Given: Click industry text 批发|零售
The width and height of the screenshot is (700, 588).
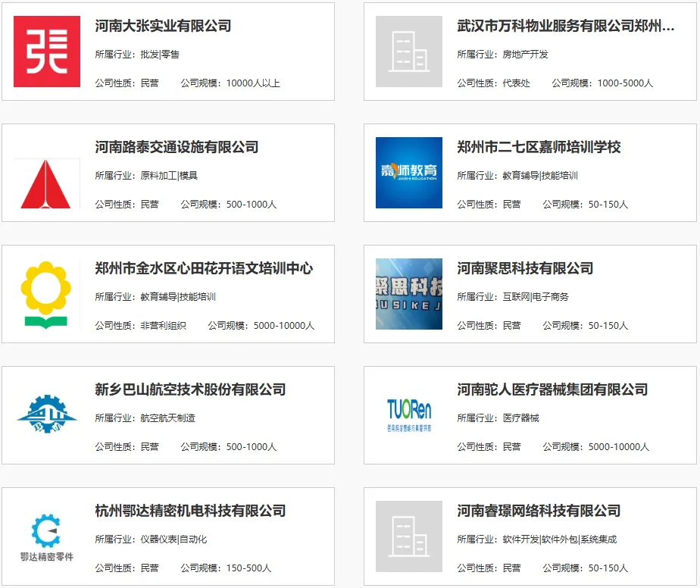Looking at the screenshot, I should pyautogui.click(x=160, y=55).
